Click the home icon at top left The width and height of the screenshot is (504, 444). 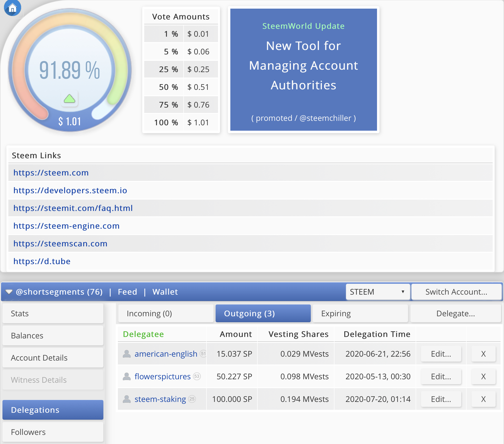pos(12,8)
